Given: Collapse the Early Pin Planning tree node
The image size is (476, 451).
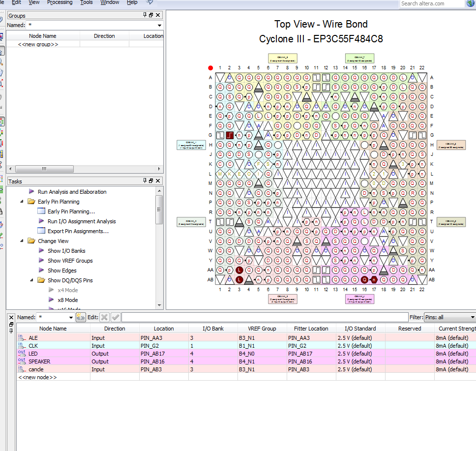Looking at the screenshot, I should click(x=22, y=201).
